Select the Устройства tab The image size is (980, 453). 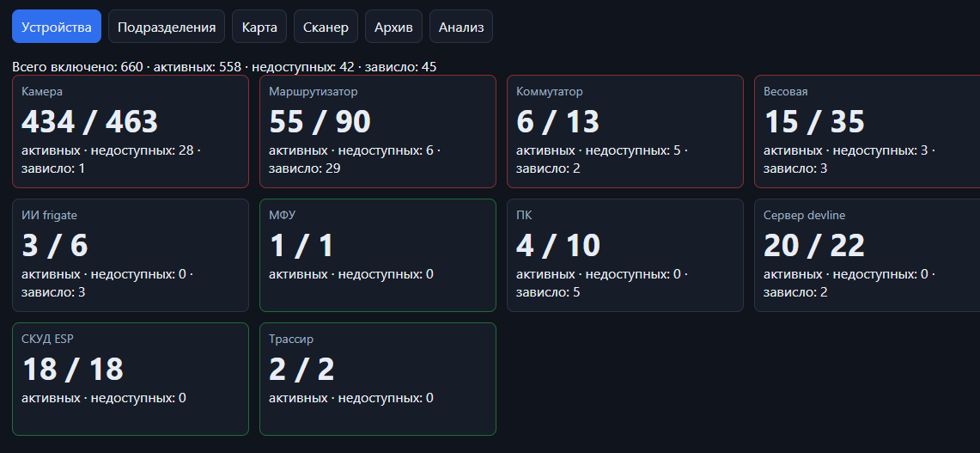coord(56,27)
